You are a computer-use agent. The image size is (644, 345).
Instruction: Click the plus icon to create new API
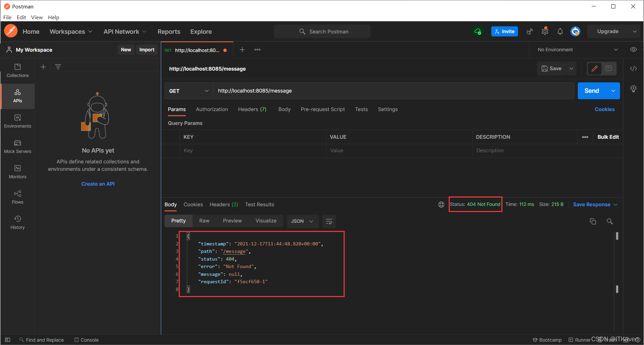[x=43, y=67]
